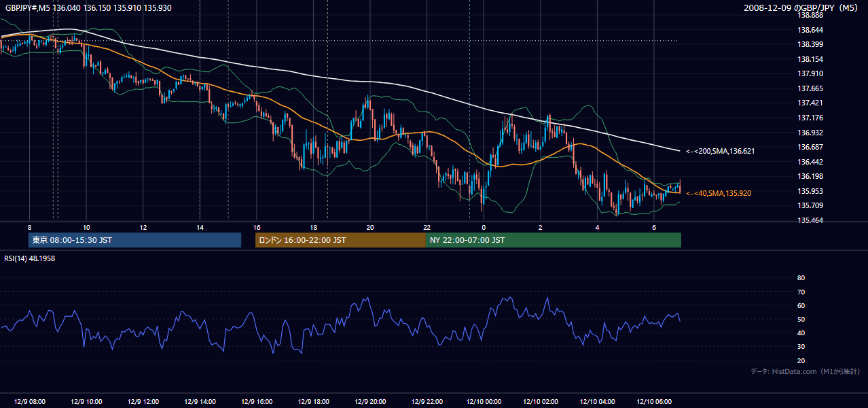Image resolution: width=868 pixels, height=408 pixels.
Task: Select the Tokyo 08:00-15:30 JST session bar
Action: tap(134, 240)
